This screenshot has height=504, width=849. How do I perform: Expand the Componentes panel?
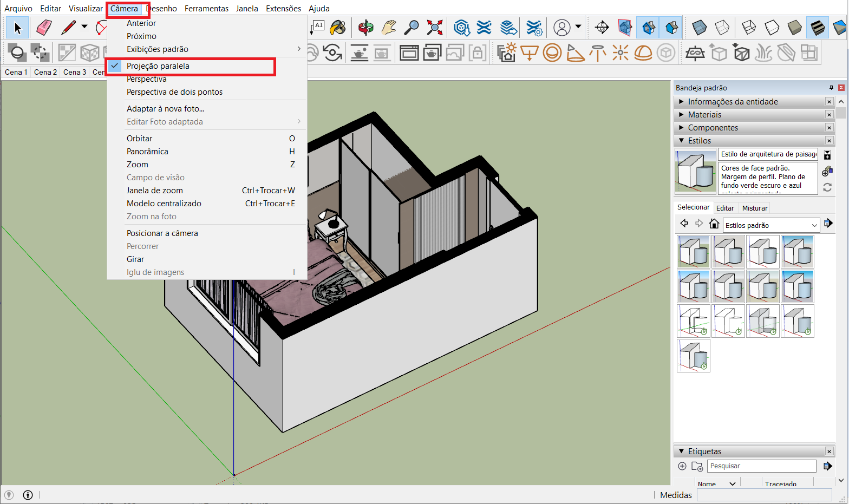[754, 128]
